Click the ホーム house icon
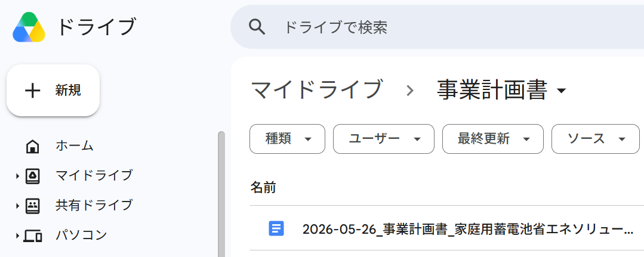This screenshot has width=644, height=257. coord(32,146)
